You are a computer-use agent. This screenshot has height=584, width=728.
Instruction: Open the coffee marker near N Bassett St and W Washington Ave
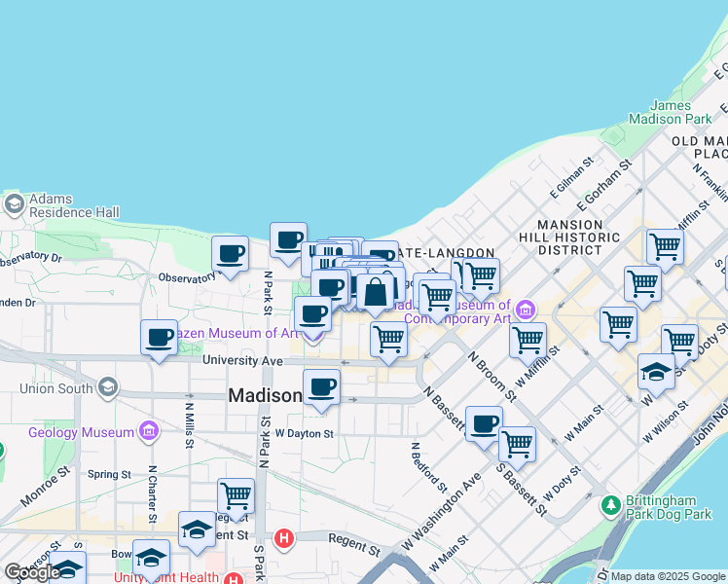(x=484, y=424)
